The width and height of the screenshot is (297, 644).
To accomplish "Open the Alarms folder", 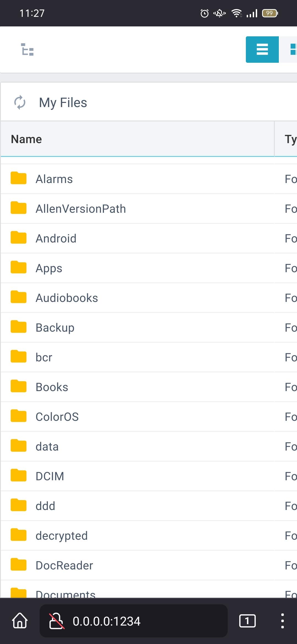I will 54,179.
